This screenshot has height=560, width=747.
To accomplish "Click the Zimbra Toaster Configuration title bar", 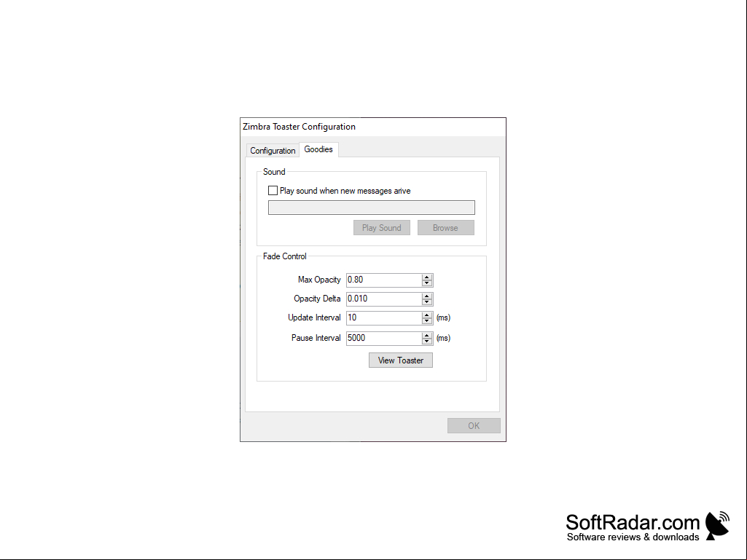I will [373, 127].
